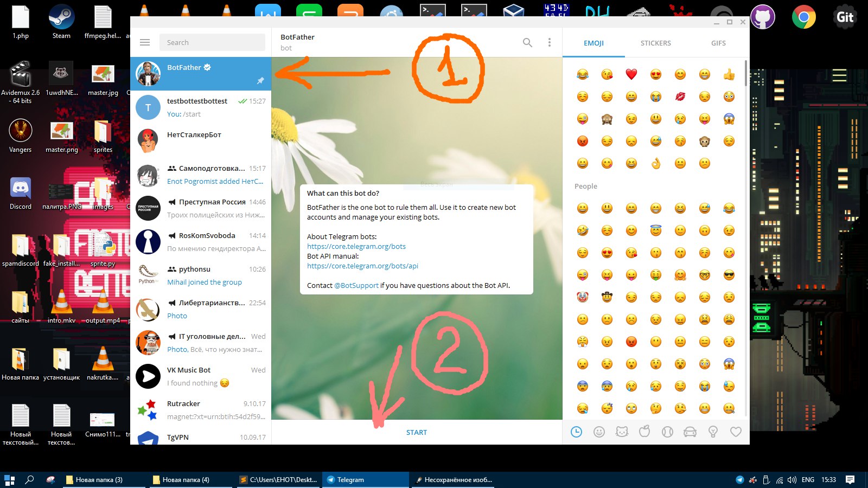Click the @BotSupport mention link
The width and height of the screenshot is (868, 488).
356,285
